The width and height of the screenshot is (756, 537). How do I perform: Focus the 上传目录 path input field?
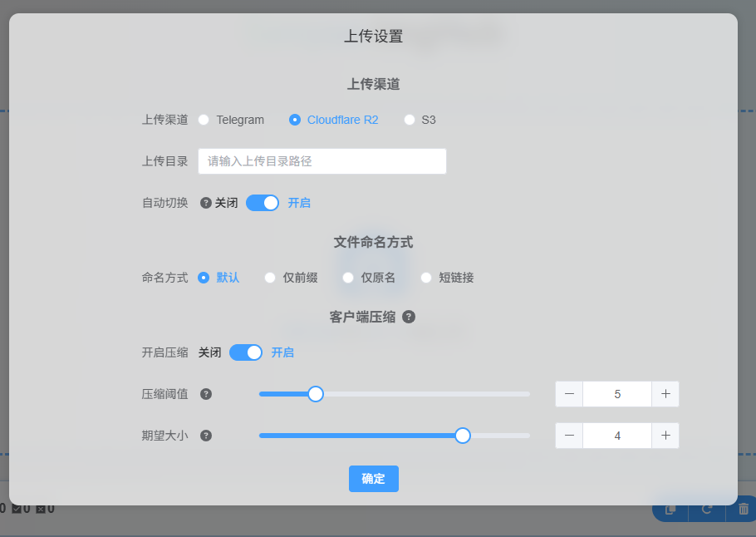(x=322, y=161)
